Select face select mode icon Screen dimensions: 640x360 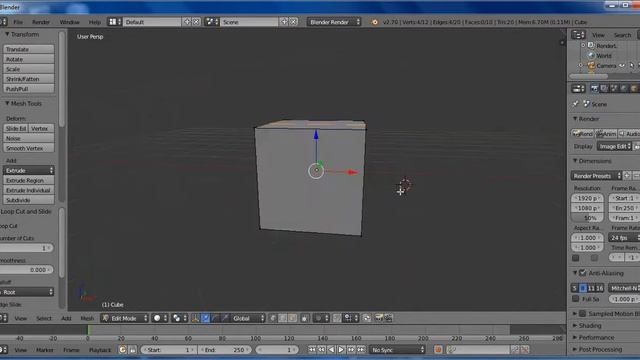pos(292,318)
